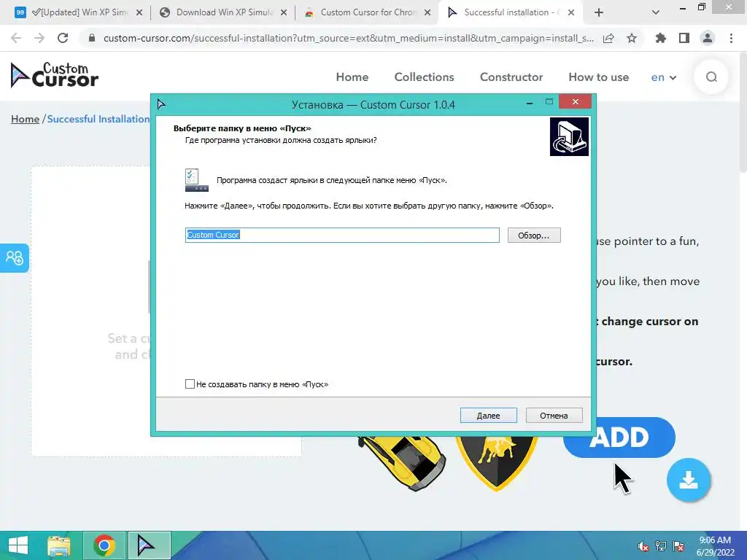Reload the current page

(x=63, y=38)
